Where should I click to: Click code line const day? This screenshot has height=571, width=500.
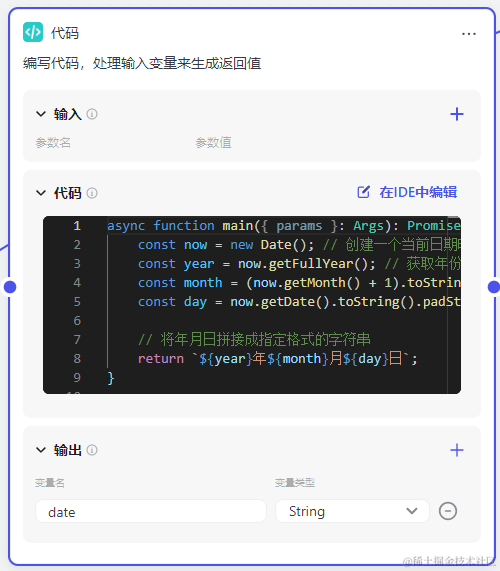click(299, 302)
